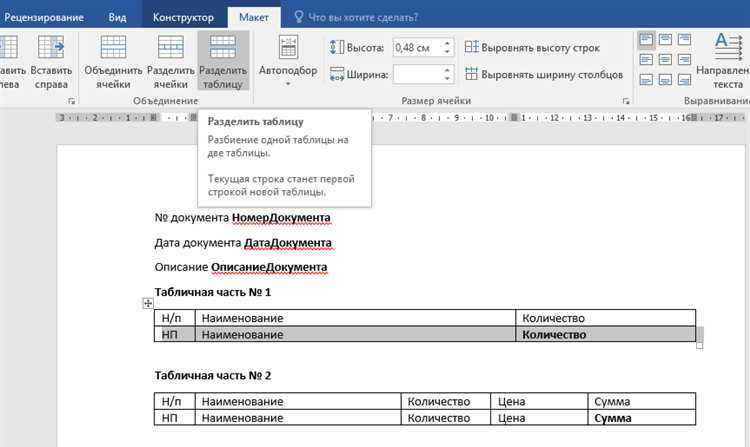Open the dialog launcher left of Объединение group
This screenshot has height=447, width=750.
(x=71, y=101)
